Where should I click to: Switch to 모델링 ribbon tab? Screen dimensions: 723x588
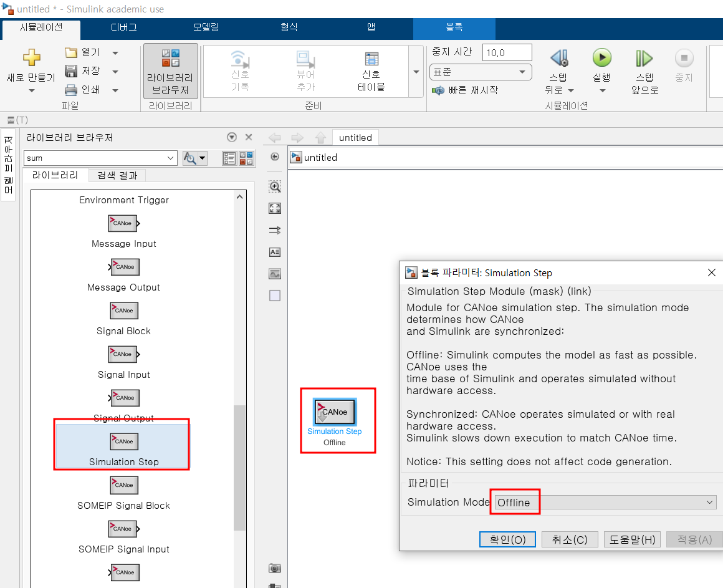tap(206, 27)
